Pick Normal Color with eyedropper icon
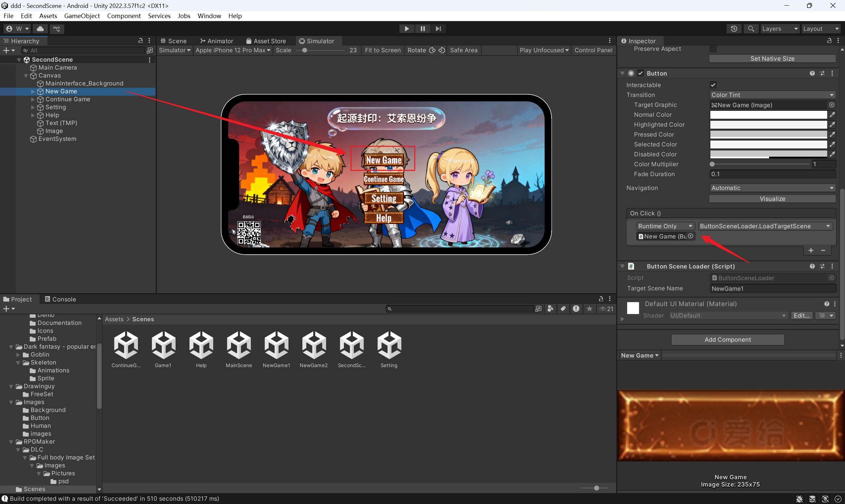The width and height of the screenshot is (845, 504). click(832, 115)
